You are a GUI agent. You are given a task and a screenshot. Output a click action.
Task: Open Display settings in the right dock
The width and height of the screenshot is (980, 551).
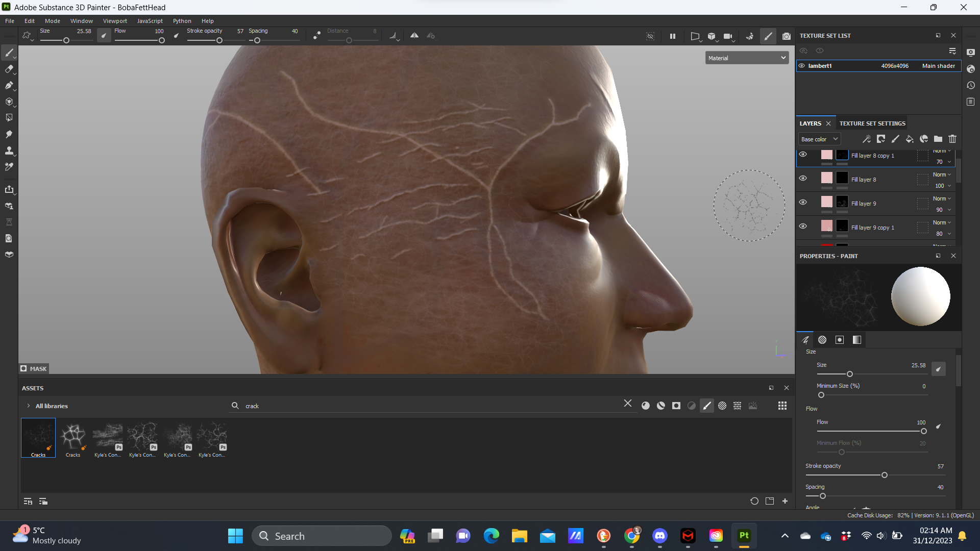pos(971,53)
